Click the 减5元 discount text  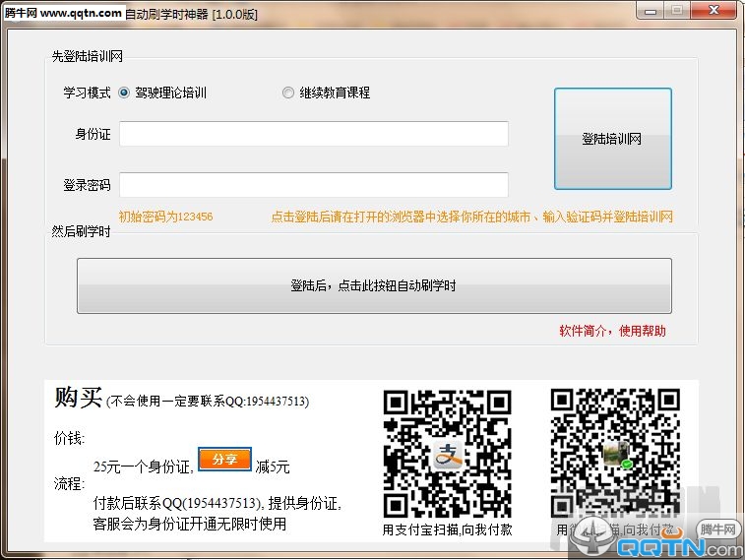coord(273,467)
